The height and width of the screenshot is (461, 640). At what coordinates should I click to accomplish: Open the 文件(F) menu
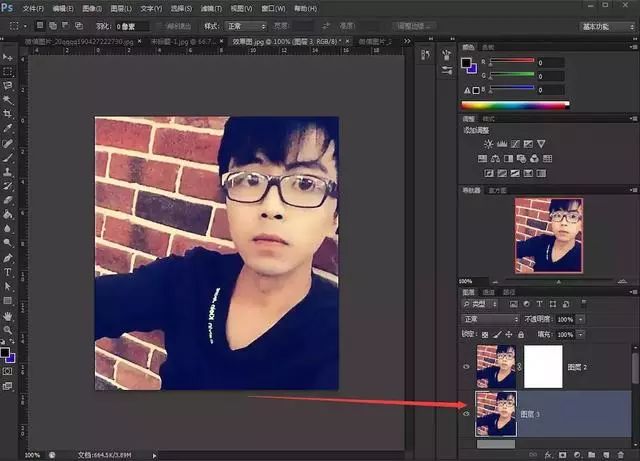33,7
